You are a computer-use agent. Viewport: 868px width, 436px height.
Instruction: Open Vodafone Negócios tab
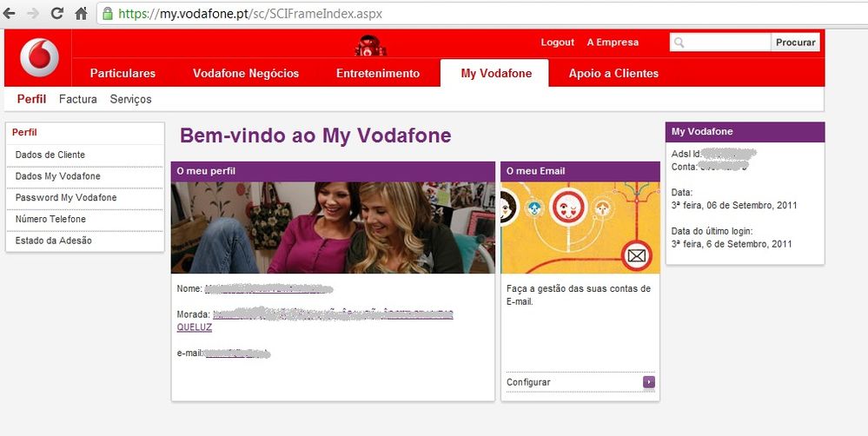246,73
